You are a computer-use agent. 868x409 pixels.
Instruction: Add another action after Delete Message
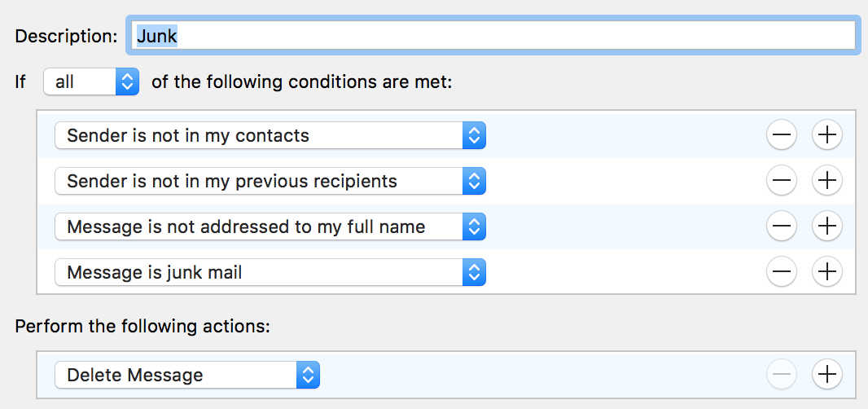click(x=827, y=375)
